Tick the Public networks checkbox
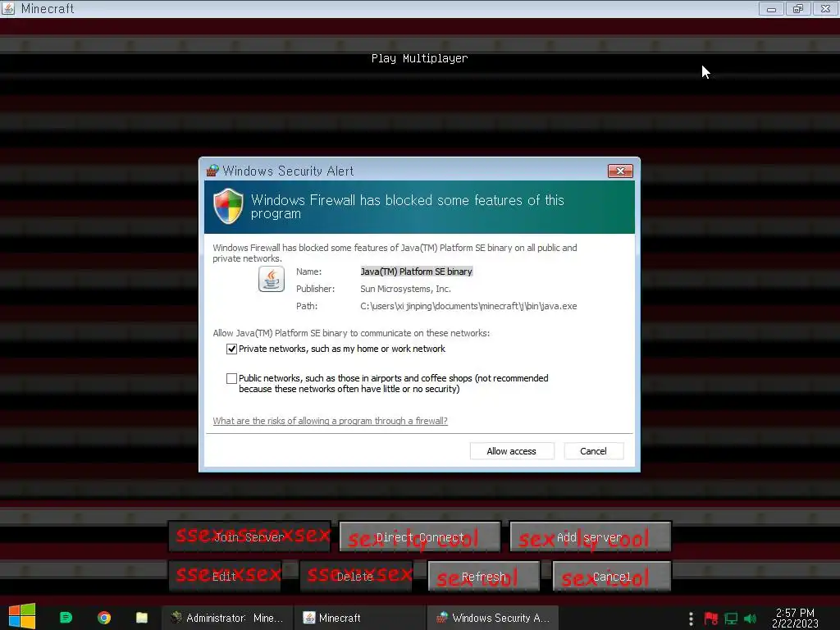The width and height of the screenshot is (840, 630). click(x=231, y=379)
